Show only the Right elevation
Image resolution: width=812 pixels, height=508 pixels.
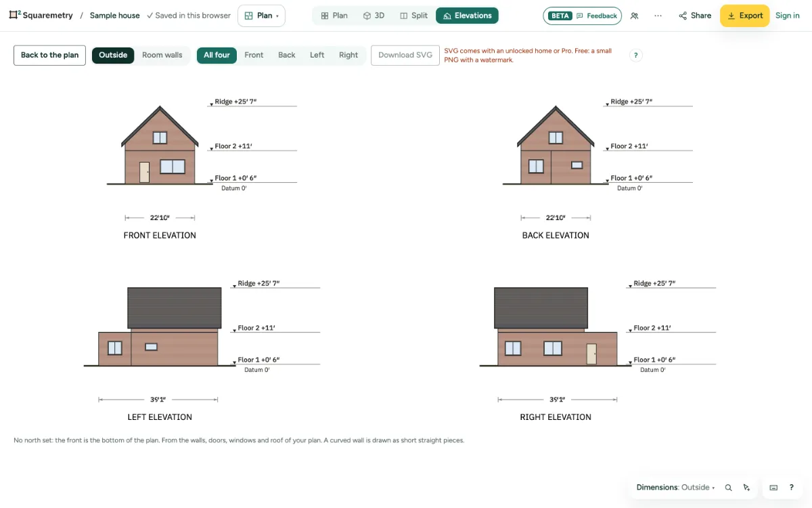(348, 56)
